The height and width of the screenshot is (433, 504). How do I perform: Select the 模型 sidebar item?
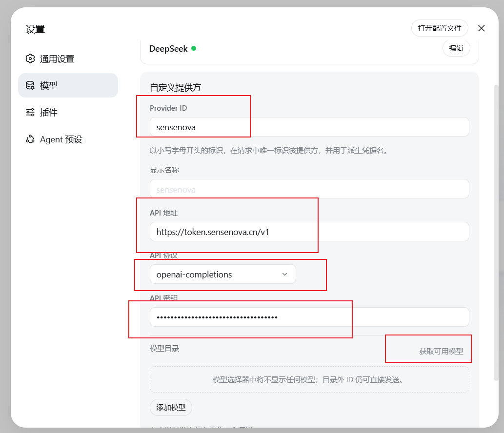[x=68, y=85]
